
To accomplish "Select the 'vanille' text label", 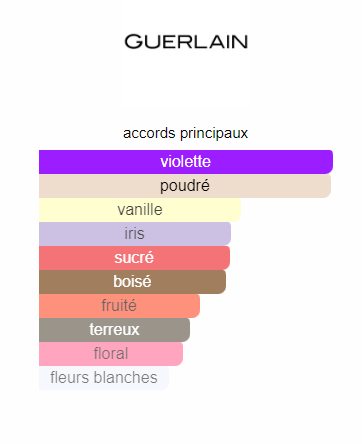I will [x=140, y=210].
